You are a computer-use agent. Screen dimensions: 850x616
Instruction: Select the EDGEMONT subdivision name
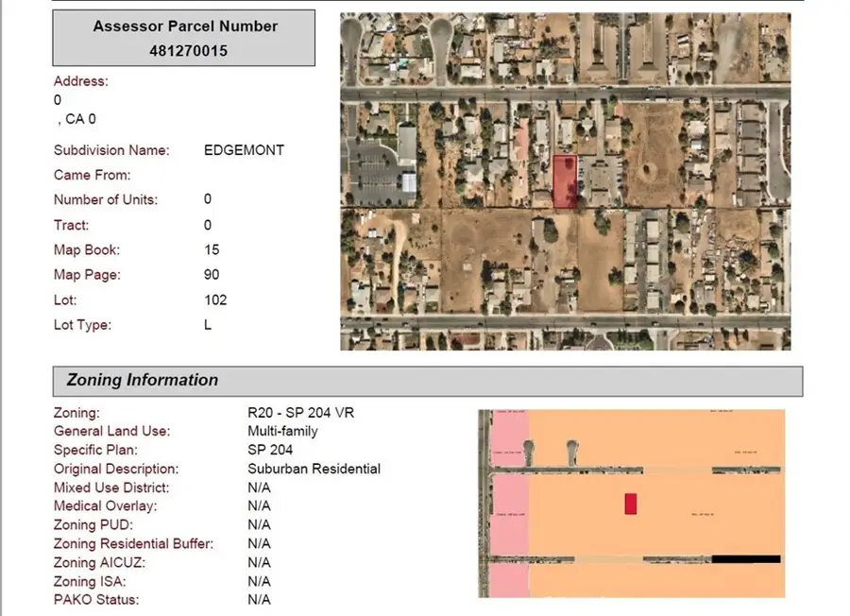244,149
